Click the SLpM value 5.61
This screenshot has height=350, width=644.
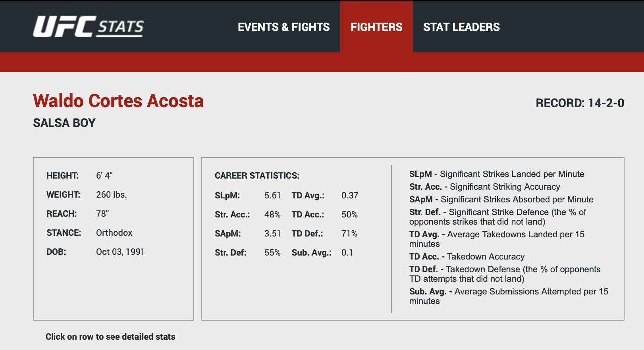pos(272,195)
